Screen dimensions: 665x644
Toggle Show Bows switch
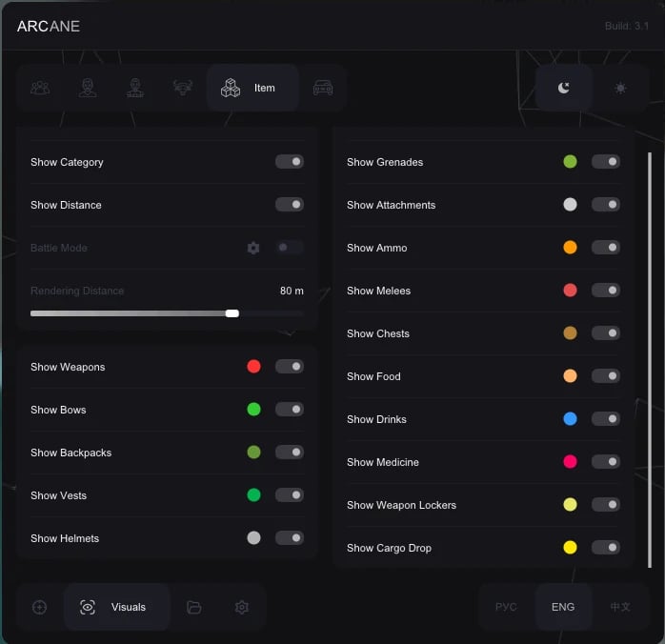point(290,409)
